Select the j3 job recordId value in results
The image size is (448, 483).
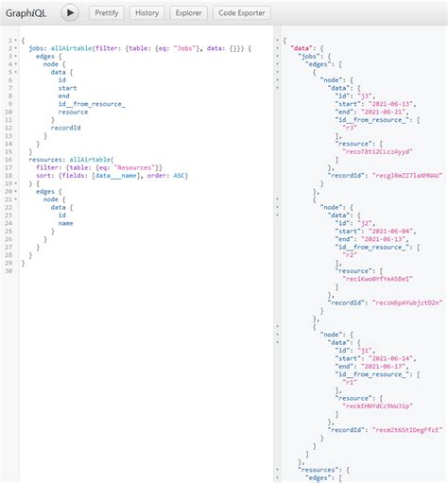click(x=407, y=176)
